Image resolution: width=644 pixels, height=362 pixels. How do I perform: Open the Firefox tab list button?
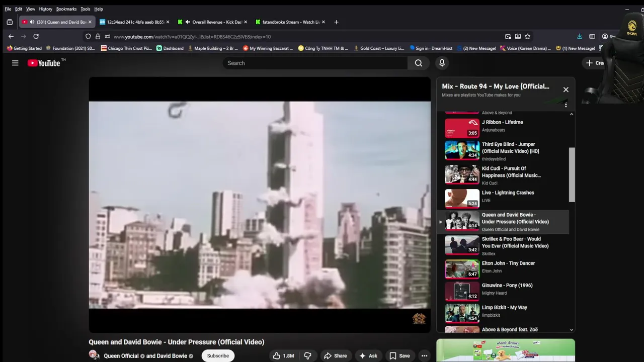click(10, 22)
